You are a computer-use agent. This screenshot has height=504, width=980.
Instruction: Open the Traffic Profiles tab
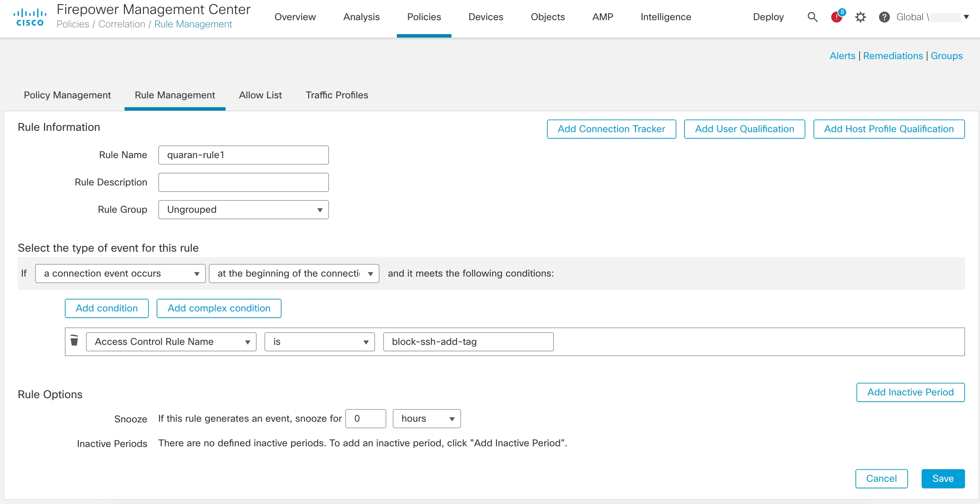[337, 95]
